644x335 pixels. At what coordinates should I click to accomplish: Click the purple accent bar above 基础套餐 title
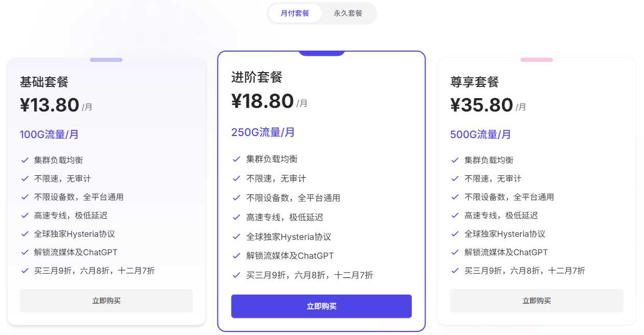[x=106, y=60]
